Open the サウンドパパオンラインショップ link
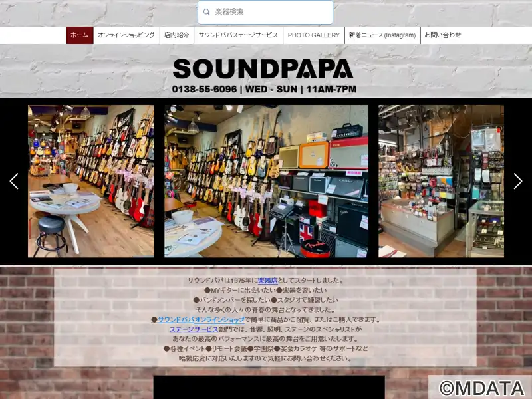This screenshot has width=532, height=399. click(201, 320)
